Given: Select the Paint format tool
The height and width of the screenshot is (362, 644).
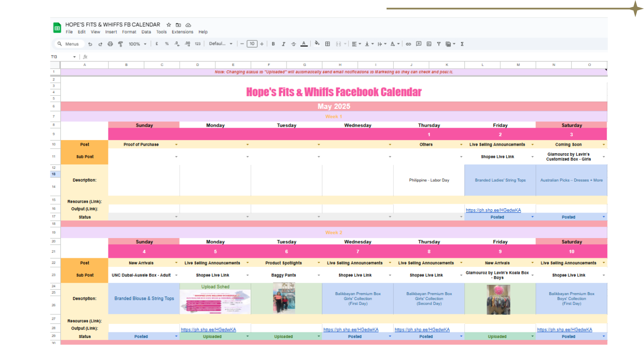Looking at the screenshot, I should [120, 44].
